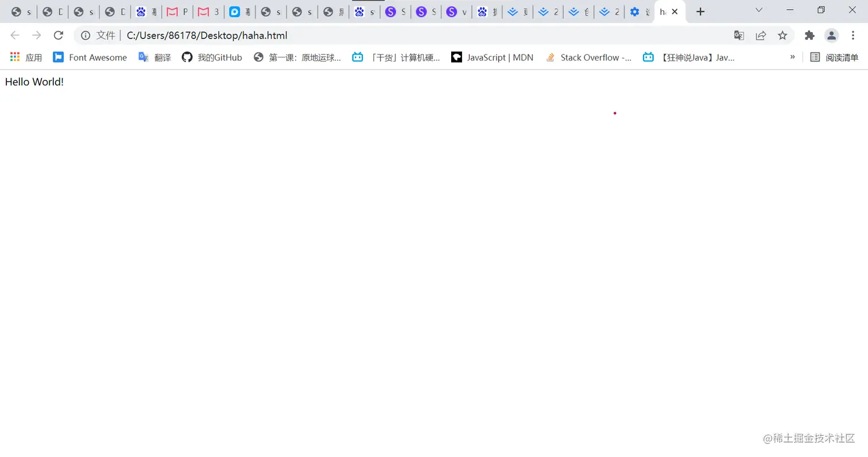Open the 我的GitHub bookmark
This screenshot has height=457, width=868.
[213, 57]
